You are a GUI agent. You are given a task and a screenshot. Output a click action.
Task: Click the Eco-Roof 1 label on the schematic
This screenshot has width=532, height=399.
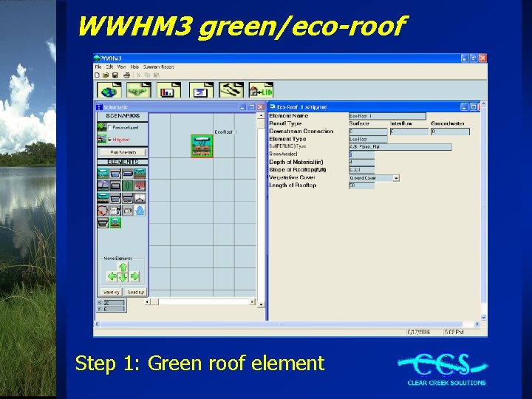point(225,132)
